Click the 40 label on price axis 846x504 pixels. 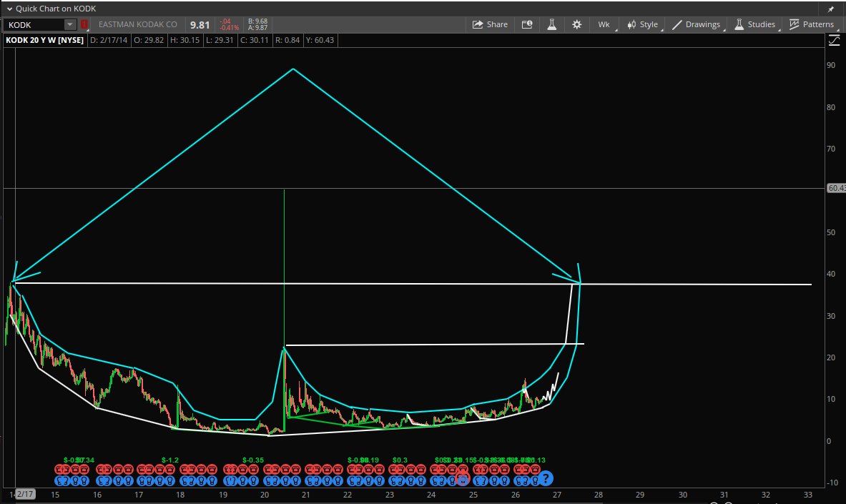point(831,274)
